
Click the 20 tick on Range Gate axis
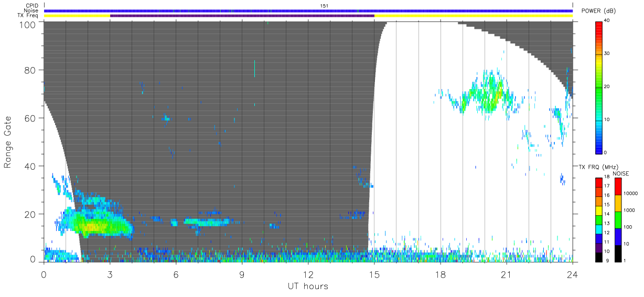point(31,214)
